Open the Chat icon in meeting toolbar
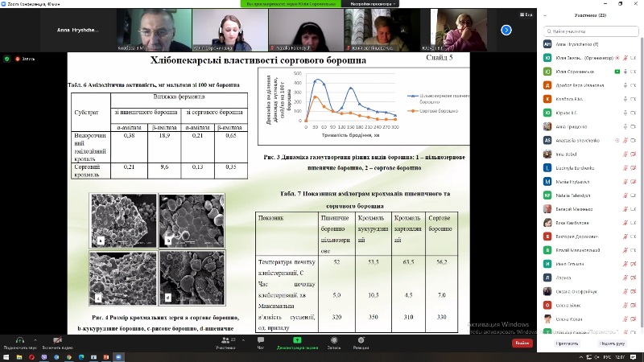644x362 pixels. tap(260, 340)
